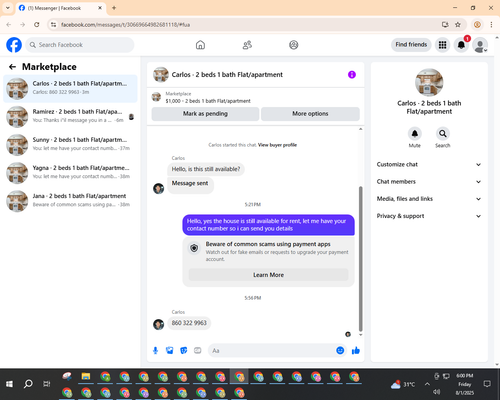Click the listing thumbnail in right panel

(429, 82)
